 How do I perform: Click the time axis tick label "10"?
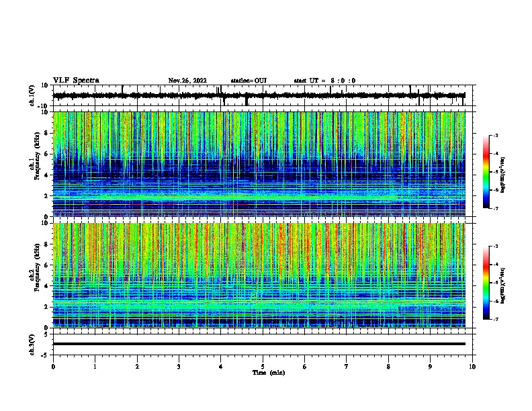click(x=472, y=367)
